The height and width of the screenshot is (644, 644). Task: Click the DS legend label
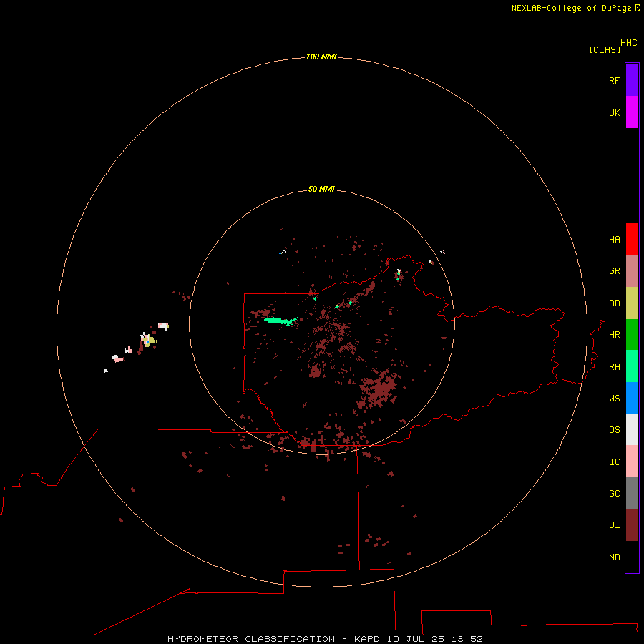(x=615, y=429)
